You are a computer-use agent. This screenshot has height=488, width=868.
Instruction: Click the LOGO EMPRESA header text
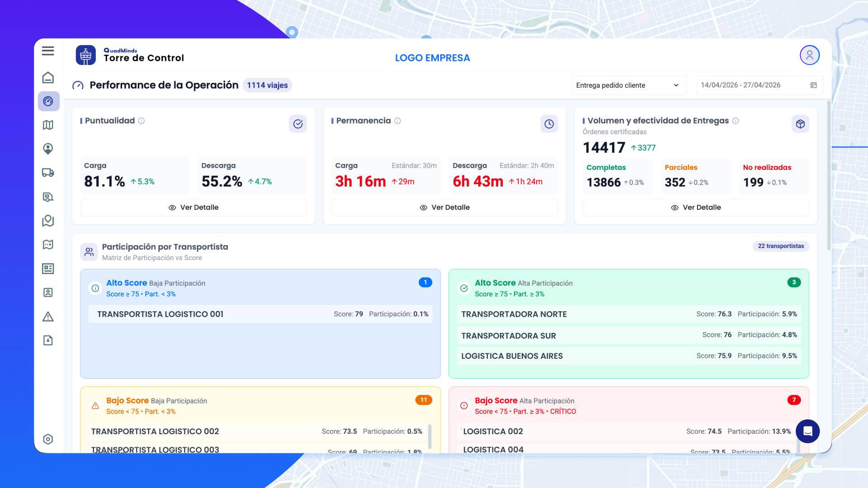433,58
